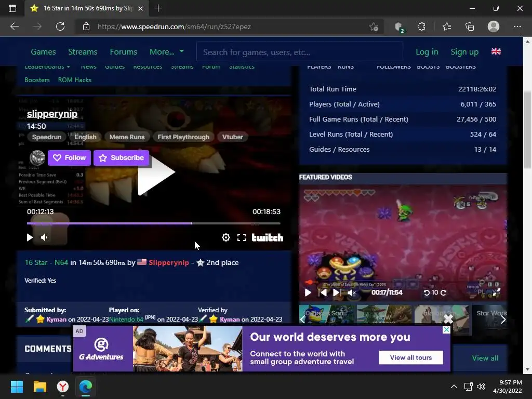Go back in browser
The image size is (532, 399).
[15, 26]
